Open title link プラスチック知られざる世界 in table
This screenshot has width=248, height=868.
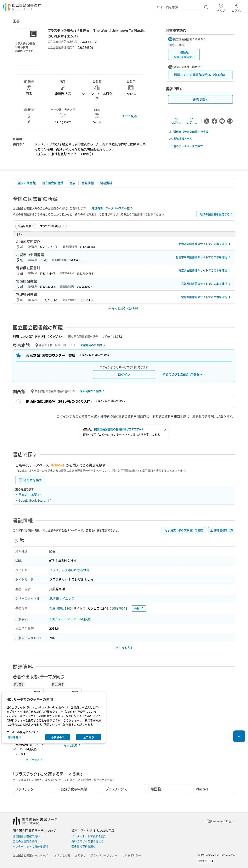tap(69, 570)
